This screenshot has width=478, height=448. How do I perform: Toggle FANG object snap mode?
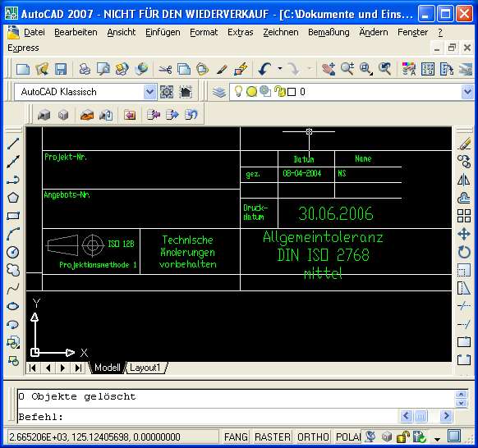pos(236,437)
